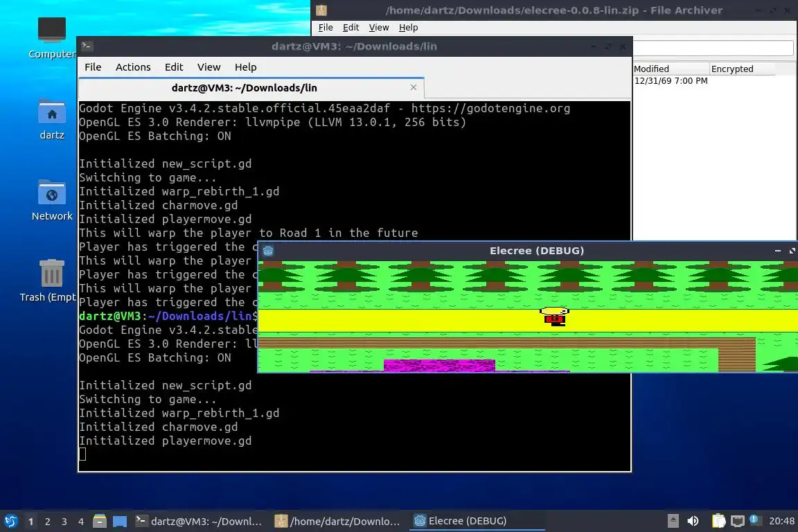The width and height of the screenshot is (798, 532).
Task: Open the volume control tray icon
Action: [693, 521]
